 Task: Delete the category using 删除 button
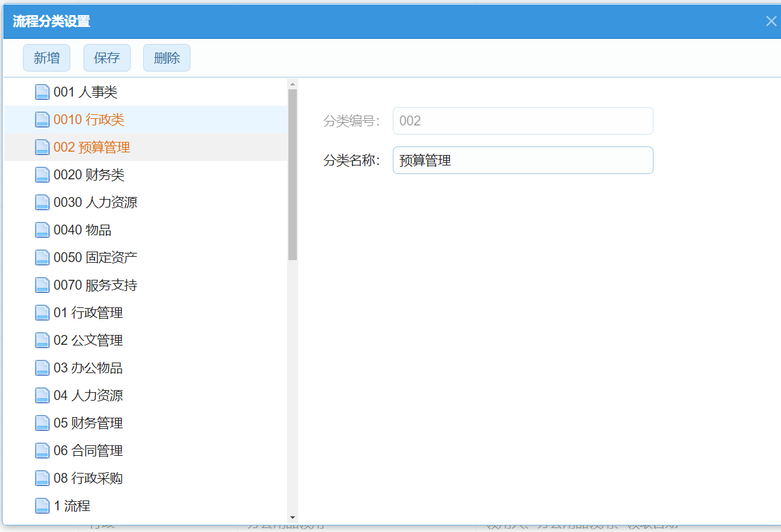tap(167, 58)
